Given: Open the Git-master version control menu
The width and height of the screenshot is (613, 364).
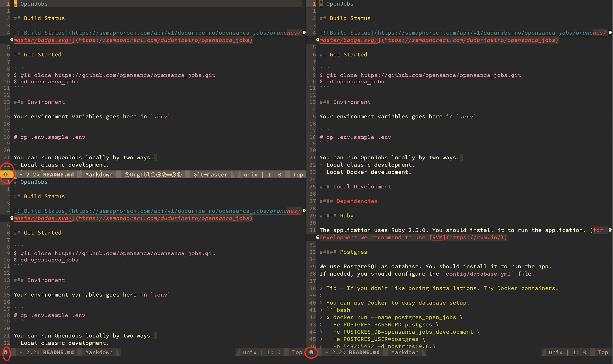Looking at the screenshot, I should [210, 175].
